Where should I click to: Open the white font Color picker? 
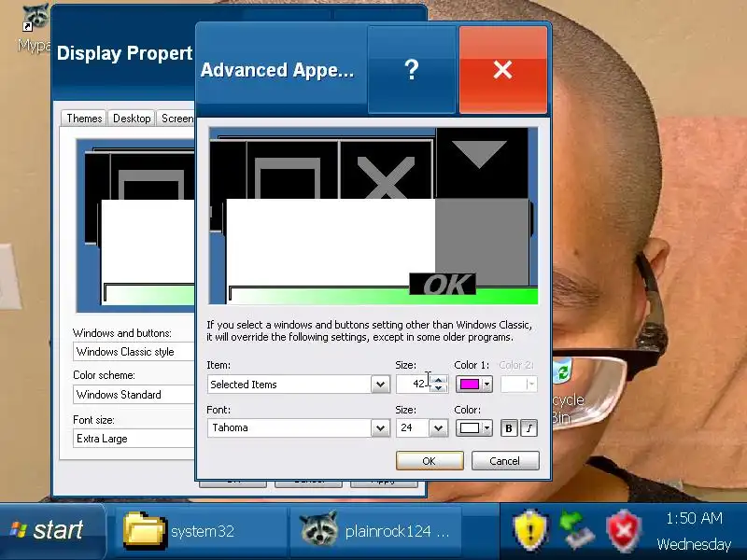tap(474, 427)
